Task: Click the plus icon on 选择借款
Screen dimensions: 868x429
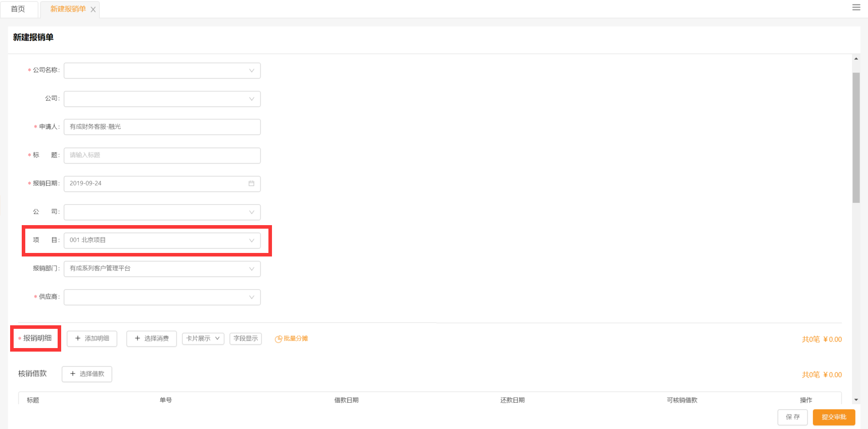Action: pyautogui.click(x=73, y=374)
